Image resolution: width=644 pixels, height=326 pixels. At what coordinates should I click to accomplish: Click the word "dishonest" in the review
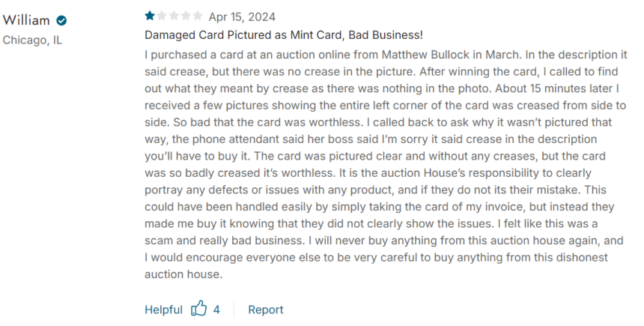582,257
